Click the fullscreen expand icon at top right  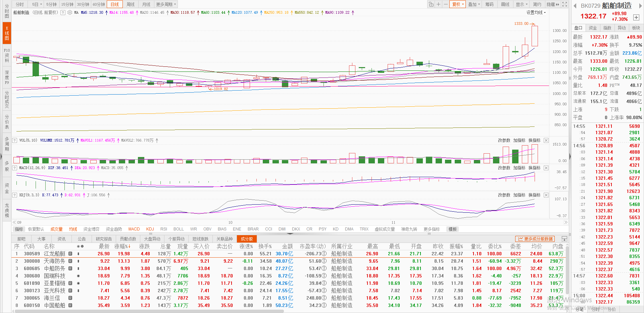[565, 4]
